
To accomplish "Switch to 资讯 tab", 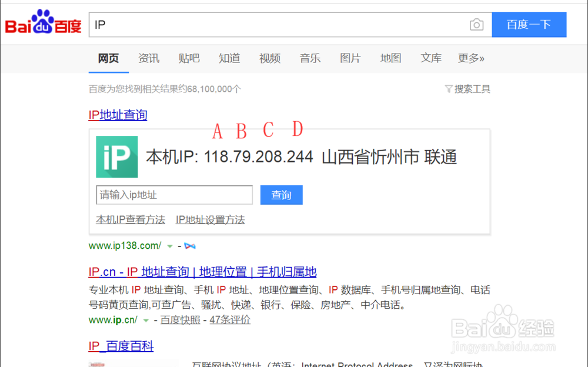I will [x=149, y=58].
